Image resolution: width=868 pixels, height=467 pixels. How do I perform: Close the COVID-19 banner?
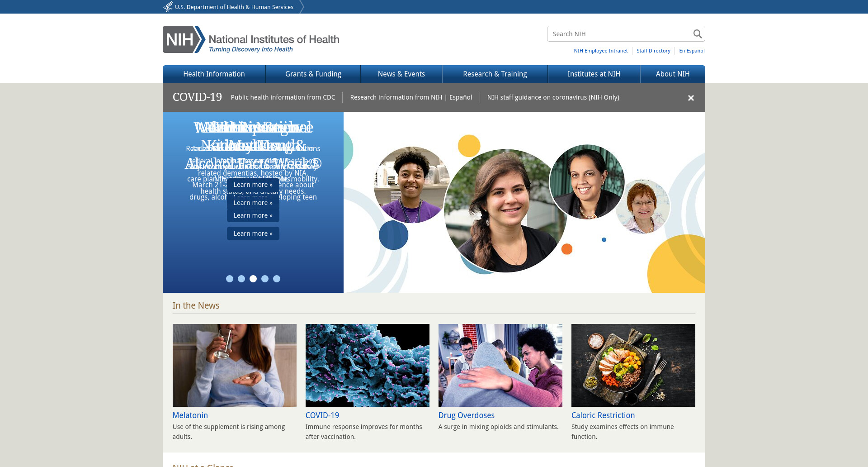point(691,98)
